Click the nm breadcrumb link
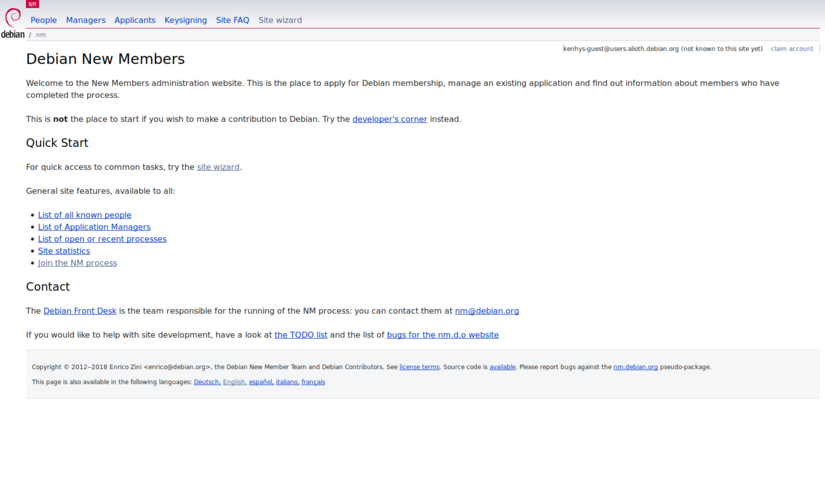 41,35
